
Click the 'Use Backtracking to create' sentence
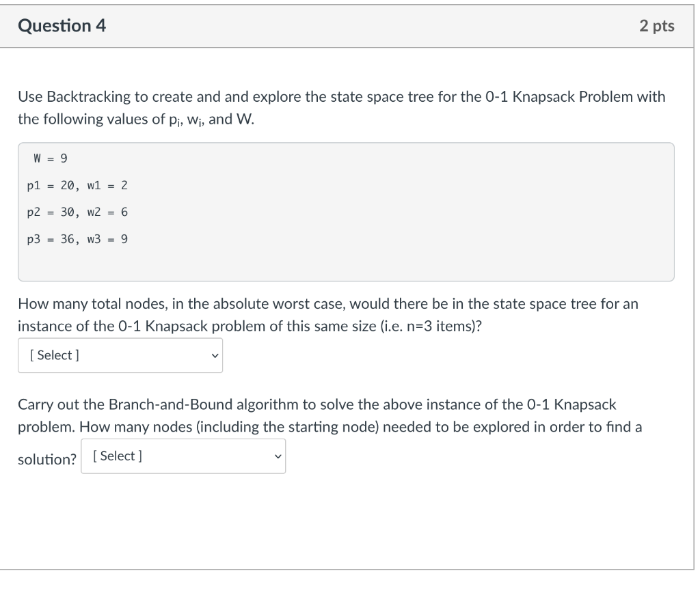342,96
